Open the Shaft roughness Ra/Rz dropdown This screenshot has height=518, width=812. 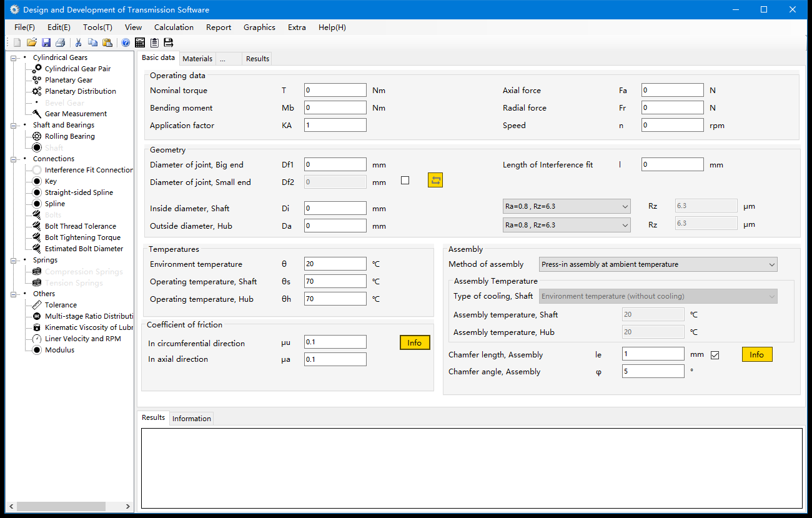point(567,207)
